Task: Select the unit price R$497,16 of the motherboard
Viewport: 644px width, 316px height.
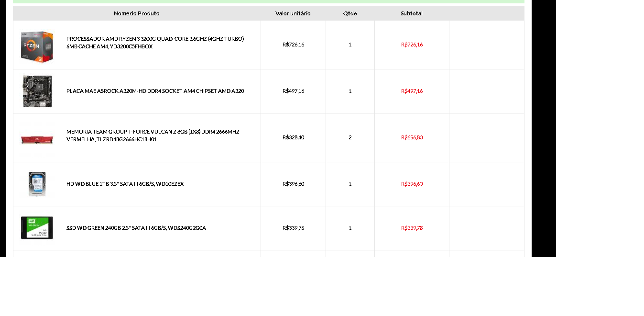Action: click(x=293, y=91)
